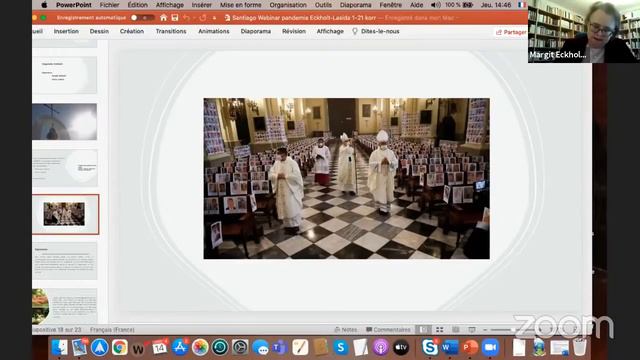Toggle Enregistrement automatique switch

pos(141,18)
